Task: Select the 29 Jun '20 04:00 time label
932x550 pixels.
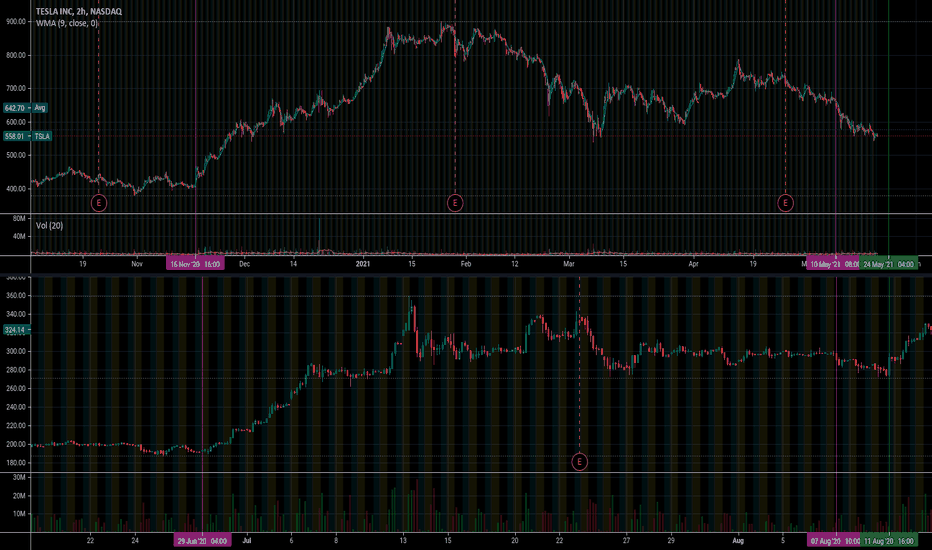Action: click(202, 541)
